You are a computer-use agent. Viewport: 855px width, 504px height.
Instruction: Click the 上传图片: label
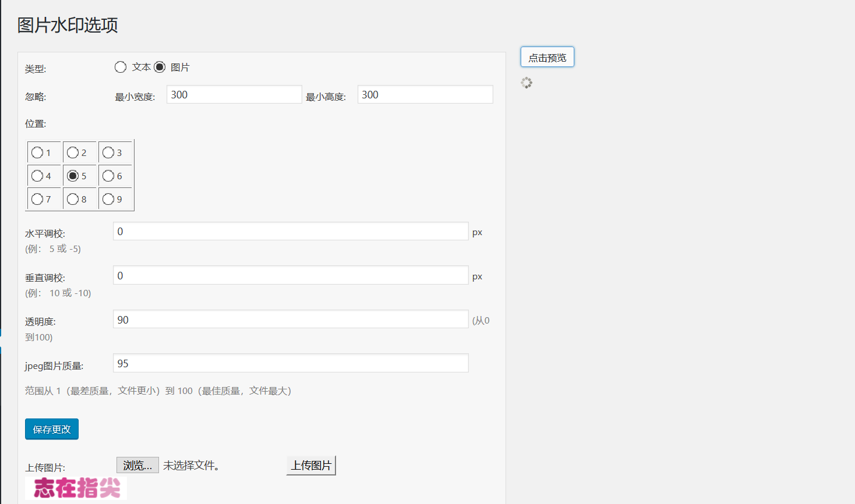tap(45, 467)
